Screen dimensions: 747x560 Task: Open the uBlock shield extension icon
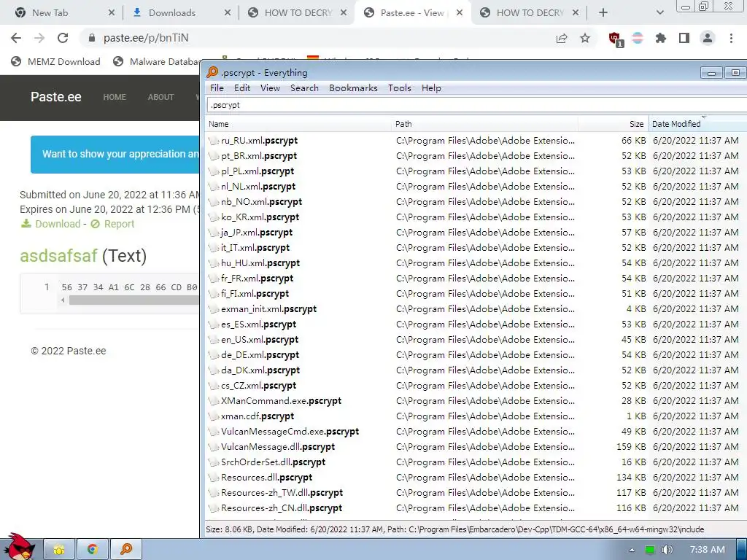coord(616,39)
